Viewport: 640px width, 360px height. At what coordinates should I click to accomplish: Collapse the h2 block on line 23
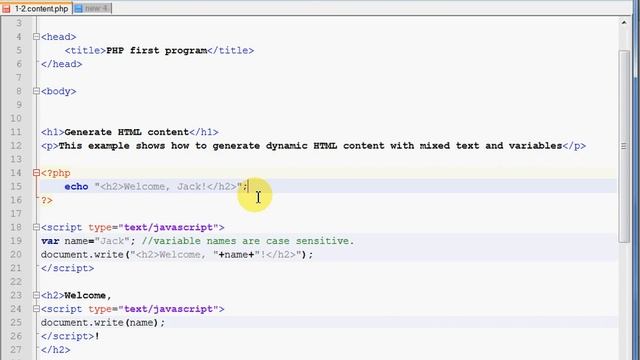pyautogui.click(x=36, y=295)
